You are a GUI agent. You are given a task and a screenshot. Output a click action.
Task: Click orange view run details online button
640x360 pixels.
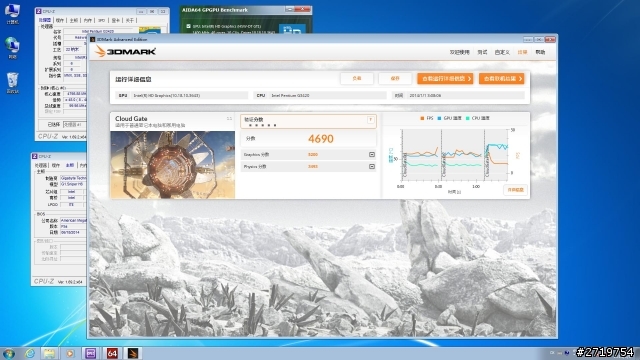(x=445, y=78)
